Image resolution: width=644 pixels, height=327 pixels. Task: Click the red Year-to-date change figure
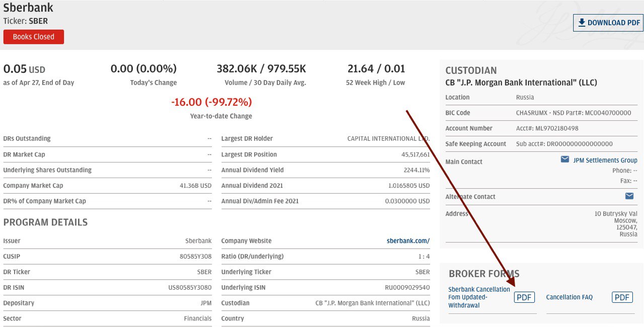click(x=211, y=102)
